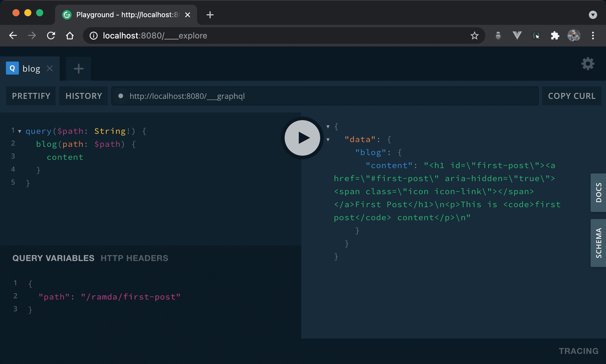
Task: Click the "path" key in query variables
Action: (x=54, y=297)
